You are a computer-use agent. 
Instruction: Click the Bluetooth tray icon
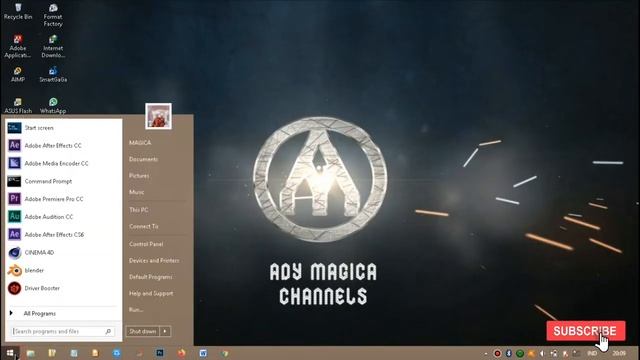[509, 353]
